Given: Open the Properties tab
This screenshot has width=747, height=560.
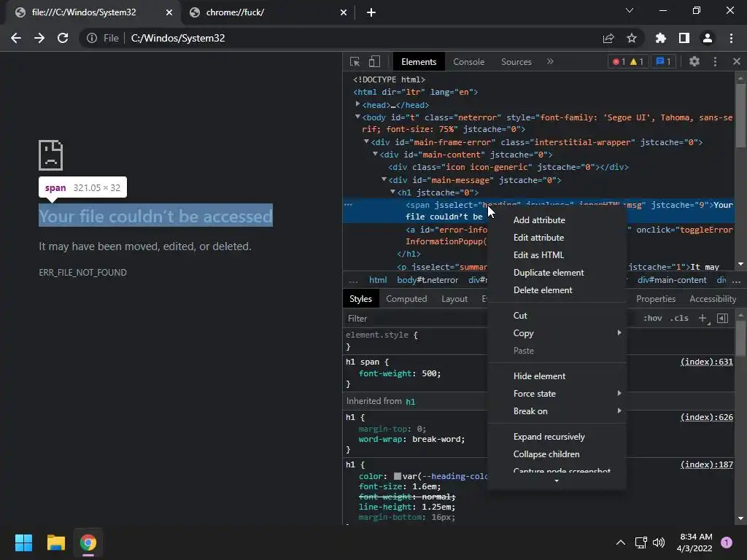Looking at the screenshot, I should (656, 298).
